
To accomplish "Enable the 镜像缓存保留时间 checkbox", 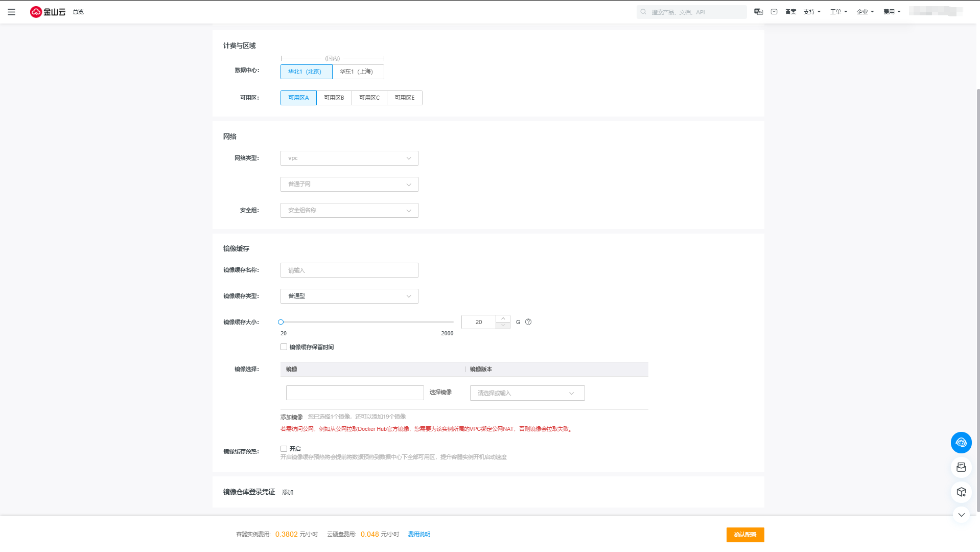I will pos(284,347).
